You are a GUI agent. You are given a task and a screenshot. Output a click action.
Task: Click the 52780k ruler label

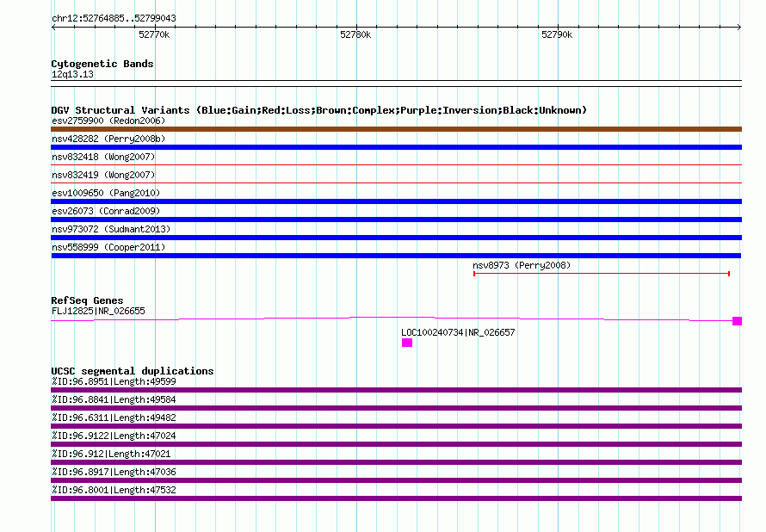[355, 34]
